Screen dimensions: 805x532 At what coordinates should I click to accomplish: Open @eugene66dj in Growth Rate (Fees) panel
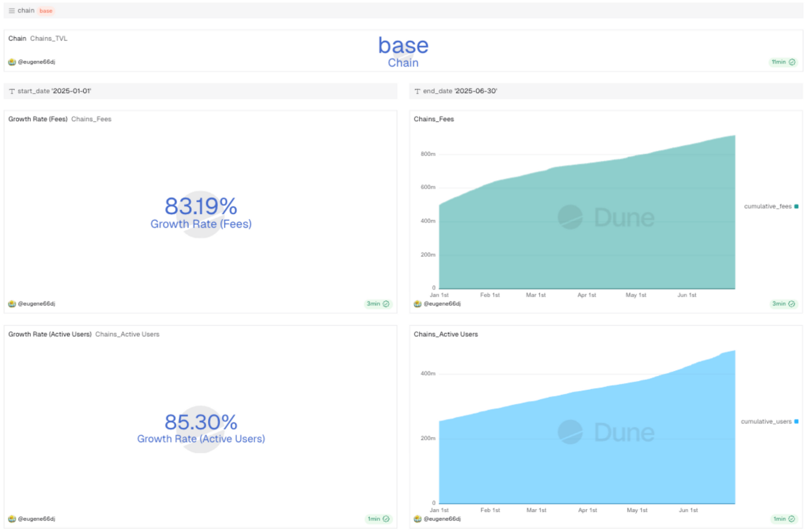click(36, 304)
